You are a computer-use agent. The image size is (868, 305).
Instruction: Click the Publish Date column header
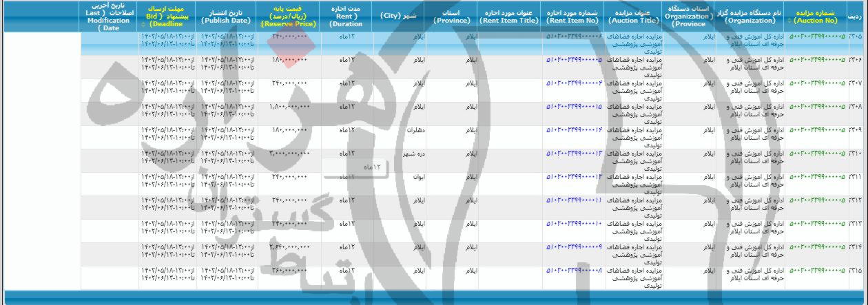point(225,15)
